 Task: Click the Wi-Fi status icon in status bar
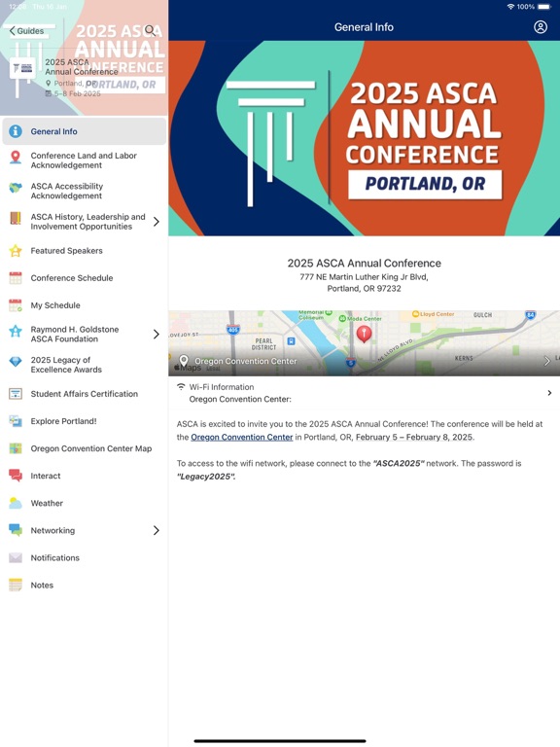[x=510, y=7]
